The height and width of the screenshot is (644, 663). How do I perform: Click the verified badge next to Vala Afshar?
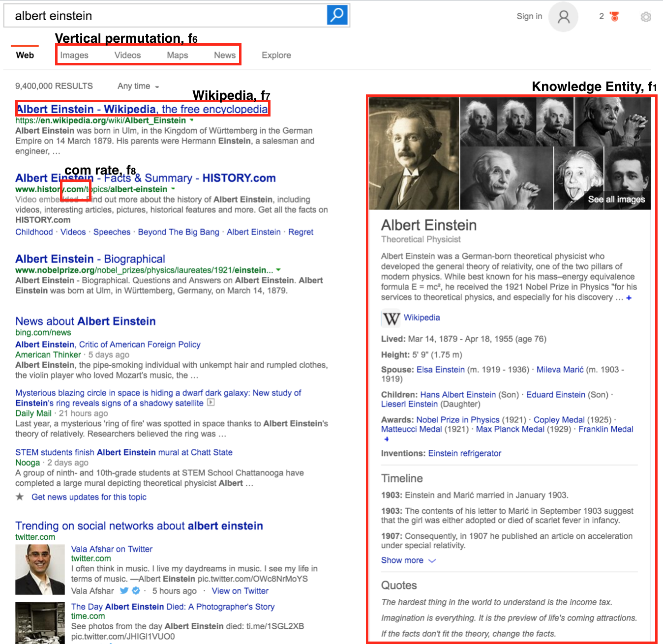[136, 590]
